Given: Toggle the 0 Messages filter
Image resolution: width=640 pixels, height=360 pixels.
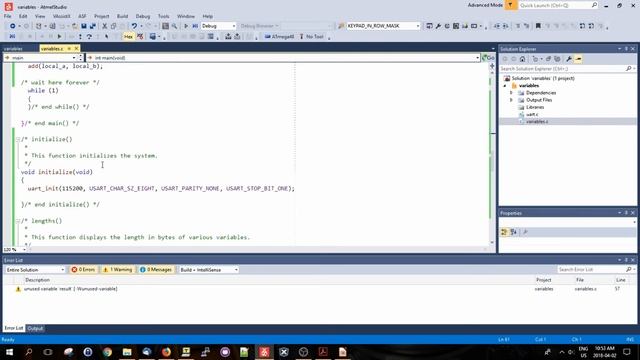Looking at the screenshot, I should coord(156,270).
